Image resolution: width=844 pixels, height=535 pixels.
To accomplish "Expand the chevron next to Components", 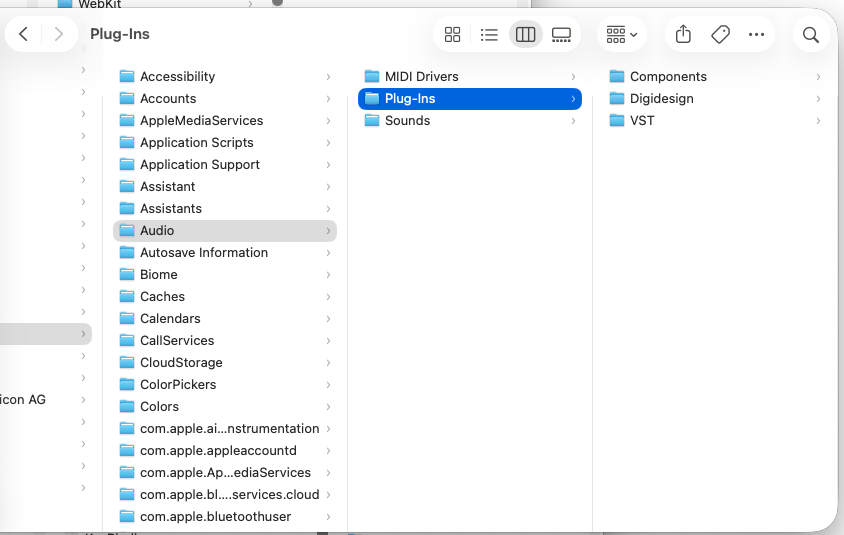I will click(818, 77).
